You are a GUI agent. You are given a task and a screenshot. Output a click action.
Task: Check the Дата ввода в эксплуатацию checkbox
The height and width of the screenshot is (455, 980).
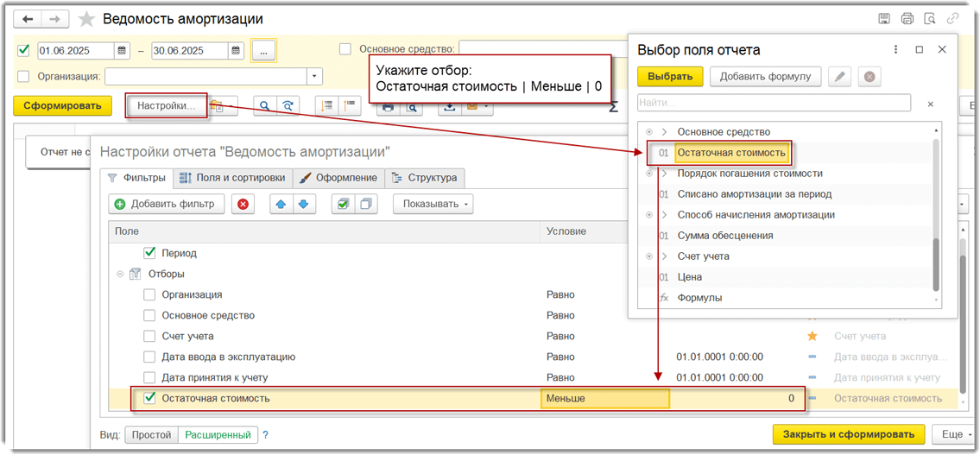coord(149,357)
